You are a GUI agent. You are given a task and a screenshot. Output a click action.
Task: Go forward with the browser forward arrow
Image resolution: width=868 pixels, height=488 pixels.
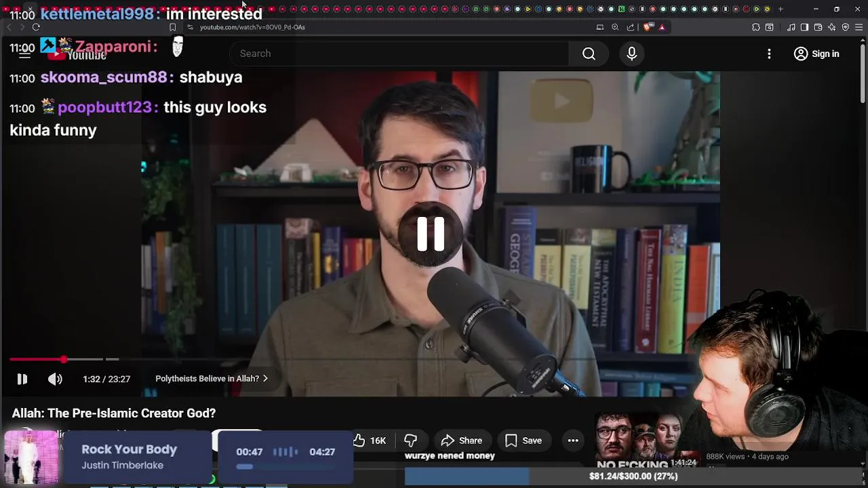coord(22,27)
